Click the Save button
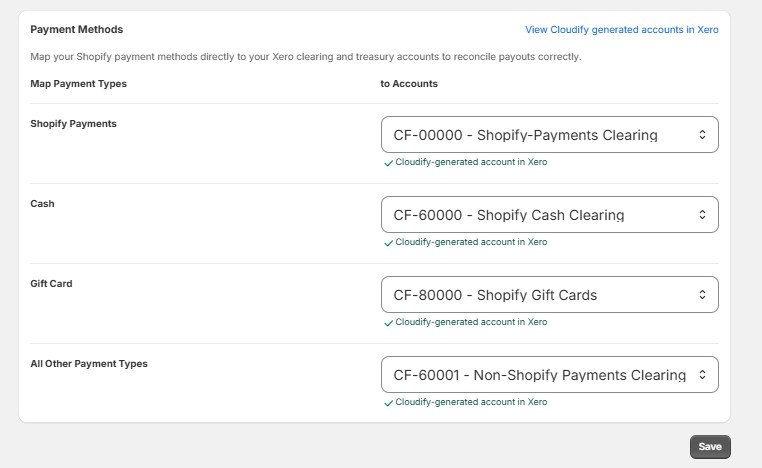This screenshot has width=762, height=468. 710,447
